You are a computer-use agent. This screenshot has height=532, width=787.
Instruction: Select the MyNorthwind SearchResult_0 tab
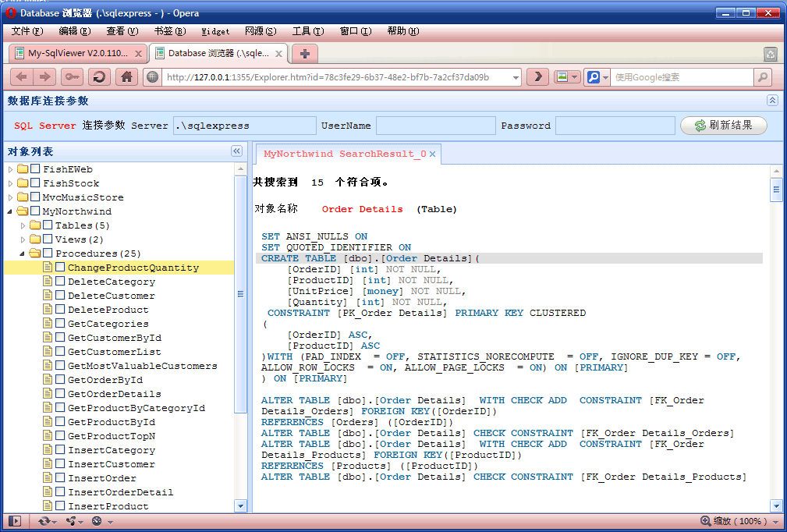pyautogui.click(x=345, y=154)
